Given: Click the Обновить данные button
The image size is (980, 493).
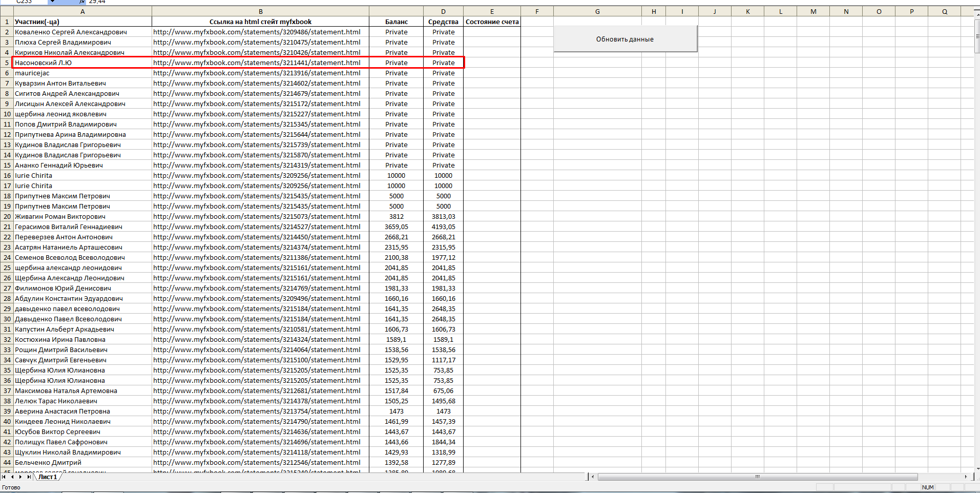Looking at the screenshot, I should (x=625, y=39).
